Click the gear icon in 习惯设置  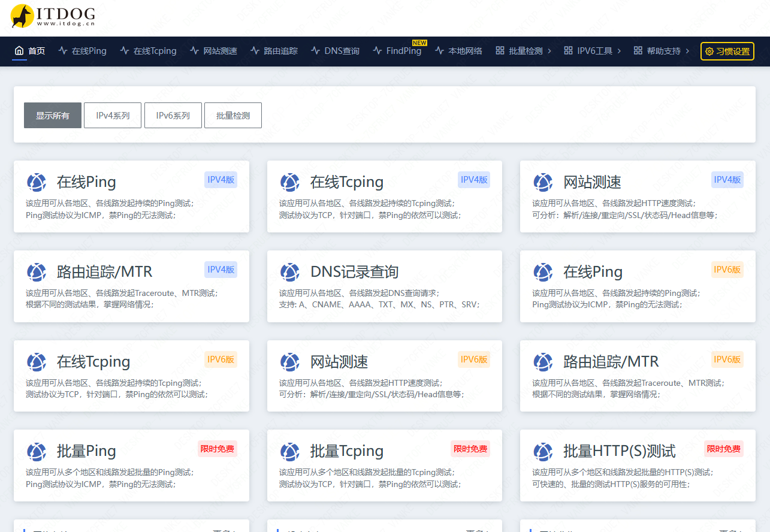(x=709, y=52)
